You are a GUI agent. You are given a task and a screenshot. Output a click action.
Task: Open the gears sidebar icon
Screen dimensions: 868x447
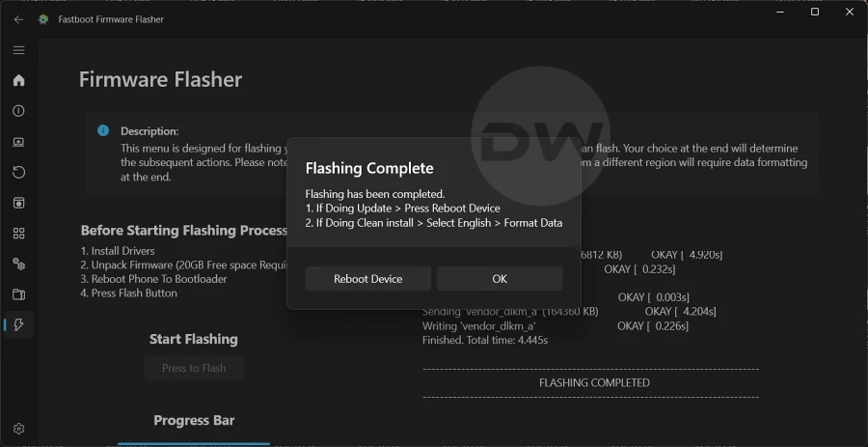pos(19,264)
